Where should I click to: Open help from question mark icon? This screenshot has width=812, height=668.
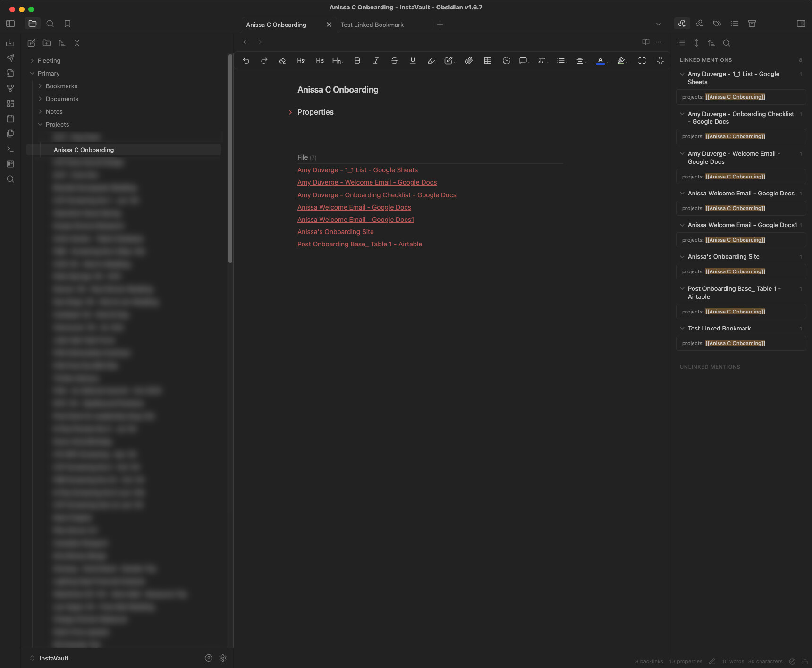tap(209, 658)
